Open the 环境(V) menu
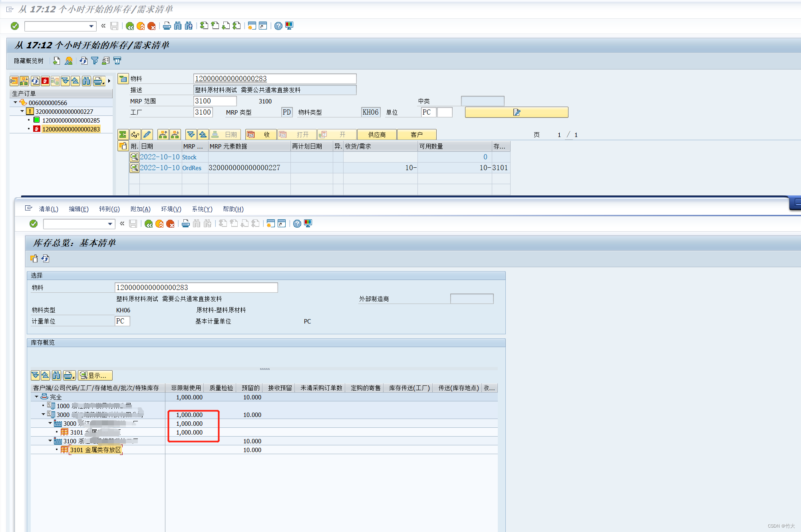The height and width of the screenshot is (532, 801). coord(171,209)
